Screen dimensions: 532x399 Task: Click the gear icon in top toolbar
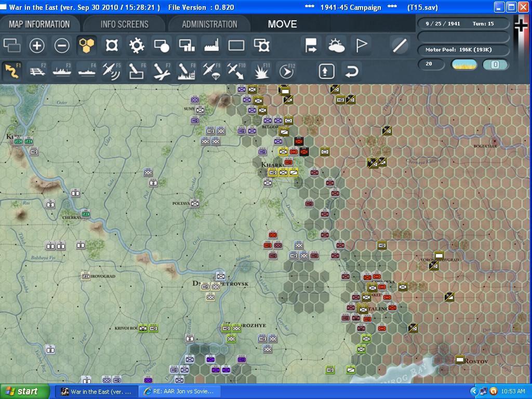(137, 45)
